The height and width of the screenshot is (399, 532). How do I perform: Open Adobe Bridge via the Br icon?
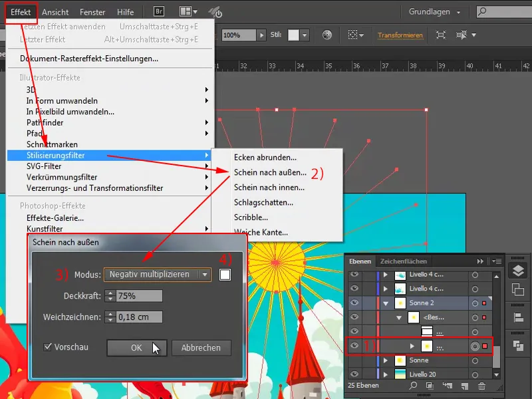coord(158,11)
